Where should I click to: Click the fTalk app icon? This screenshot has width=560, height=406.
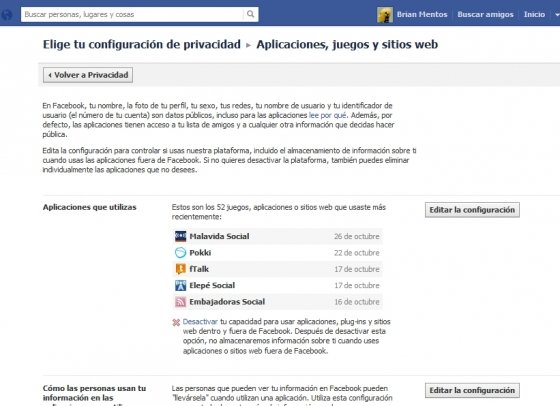(x=180, y=269)
